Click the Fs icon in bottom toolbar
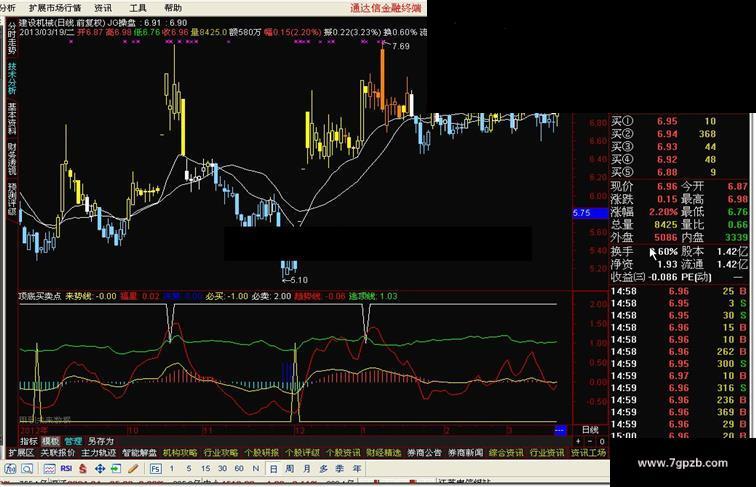Screen dimensions: 756x487 [155, 469]
